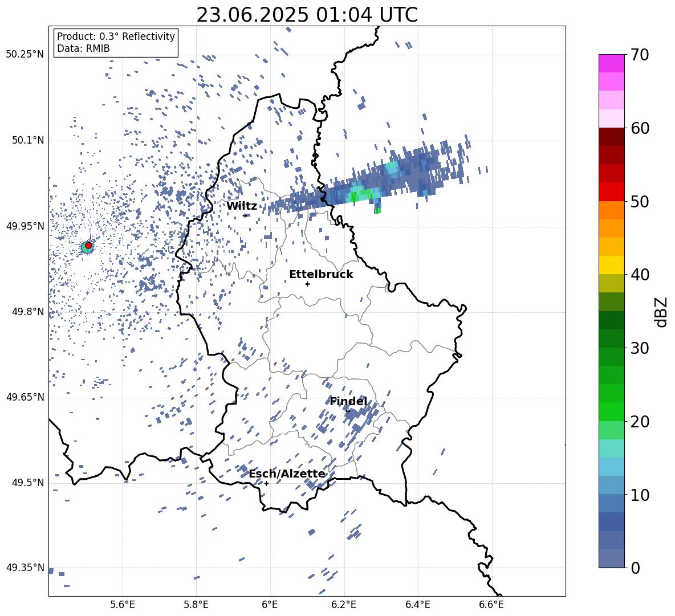Click the 0 label on colorbar
Screen dimensions: 675x616
[635, 568]
